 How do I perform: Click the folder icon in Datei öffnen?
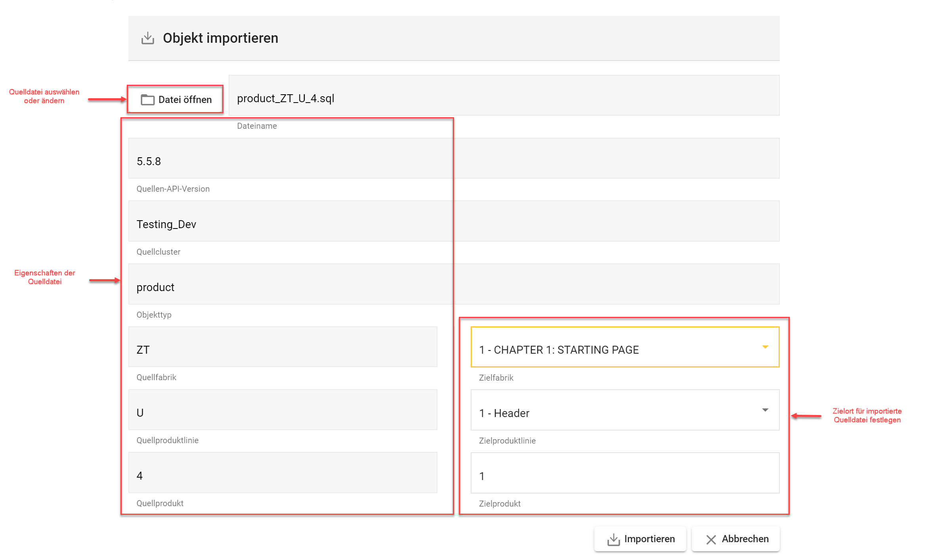pyautogui.click(x=147, y=99)
